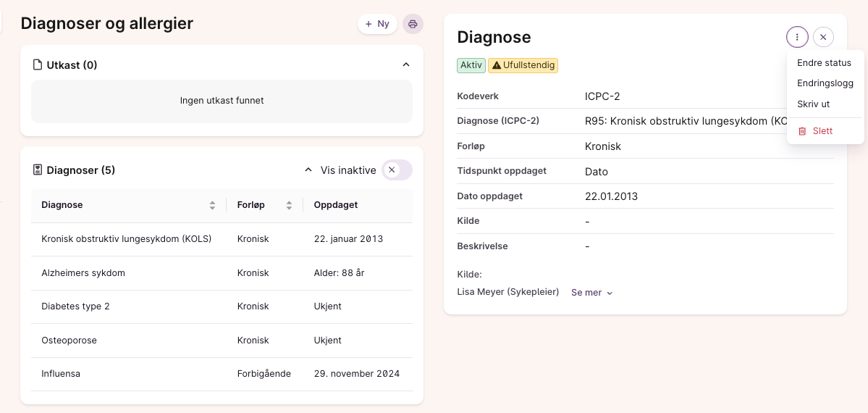Image resolution: width=868 pixels, height=413 pixels.
Task: Sort by Forløp column arrows
Action: tap(289, 205)
